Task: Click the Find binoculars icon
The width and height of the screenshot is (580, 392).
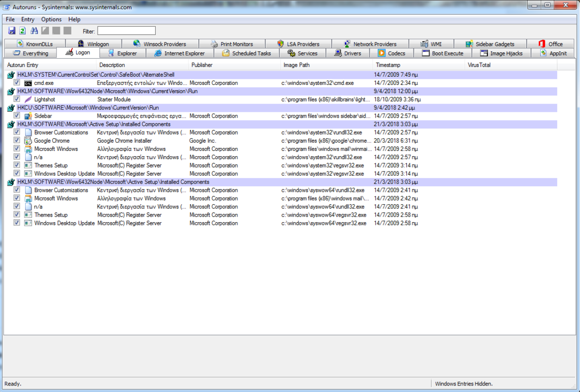Action: tap(34, 31)
